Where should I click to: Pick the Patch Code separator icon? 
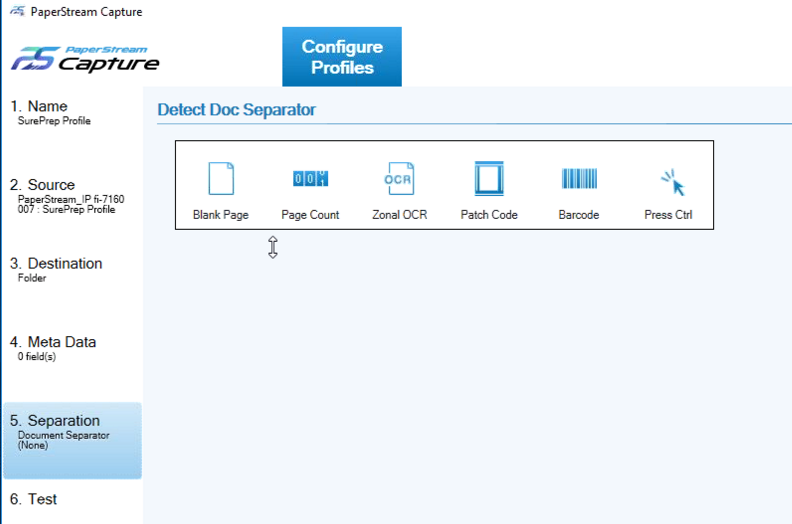coord(489,179)
